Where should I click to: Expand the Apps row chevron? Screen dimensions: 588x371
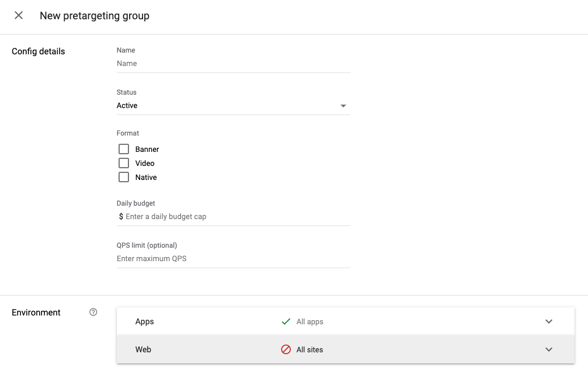[548, 321]
